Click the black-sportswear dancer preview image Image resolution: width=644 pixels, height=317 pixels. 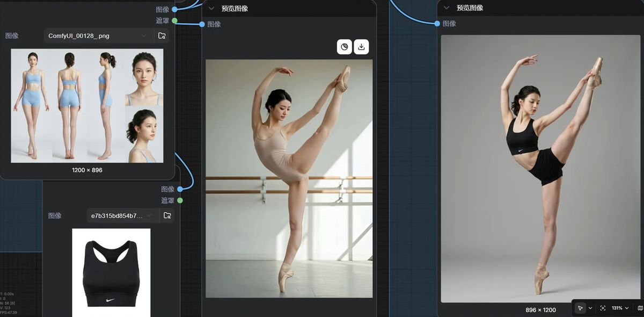[540, 169]
